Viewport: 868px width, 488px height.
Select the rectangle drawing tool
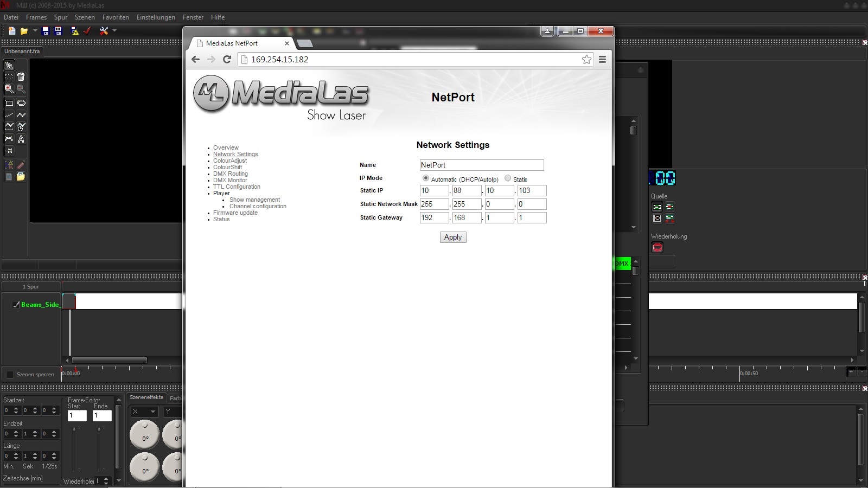pyautogui.click(x=9, y=103)
